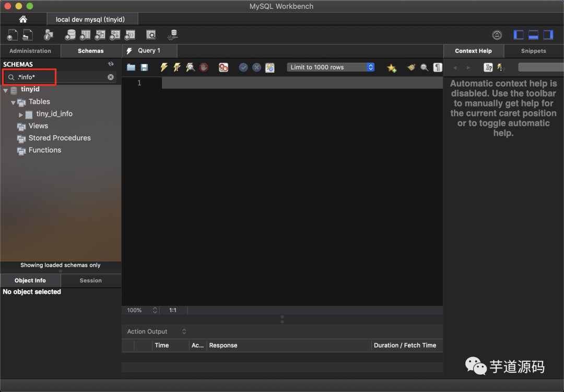Image resolution: width=564 pixels, height=392 pixels.
Task: Open the schema inspector icon
Action: [48, 35]
